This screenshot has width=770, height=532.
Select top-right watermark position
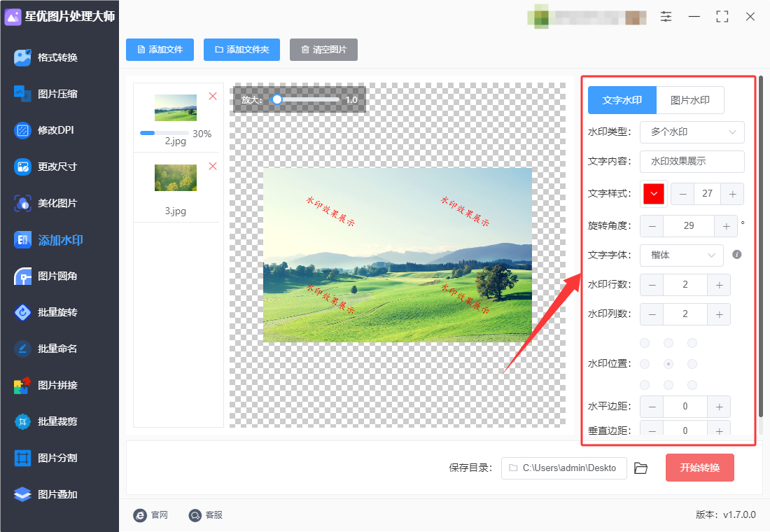click(692, 343)
